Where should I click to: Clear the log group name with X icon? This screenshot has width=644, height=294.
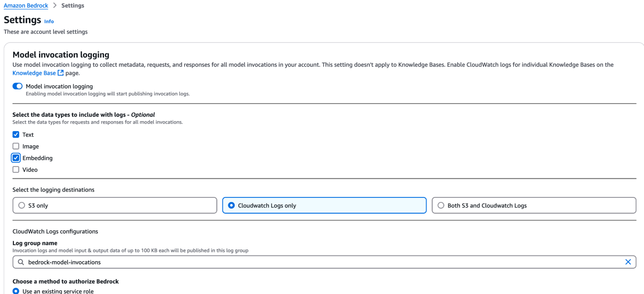click(x=628, y=262)
